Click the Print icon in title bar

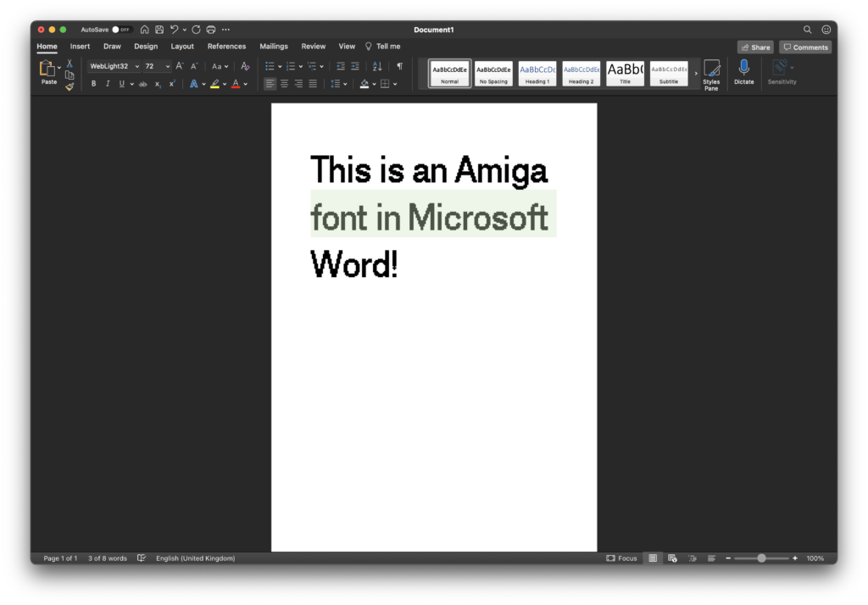pyautogui.click(x=211, y=30)
